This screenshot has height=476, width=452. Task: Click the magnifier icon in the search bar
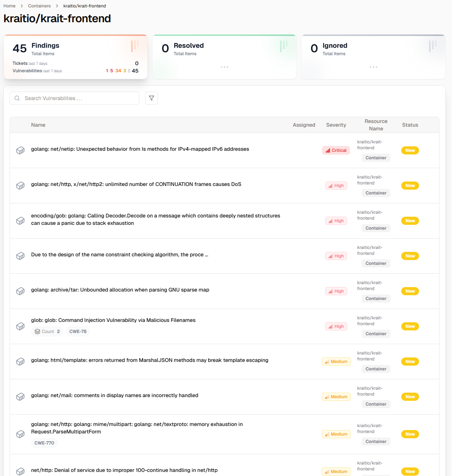tap(17, 98)
